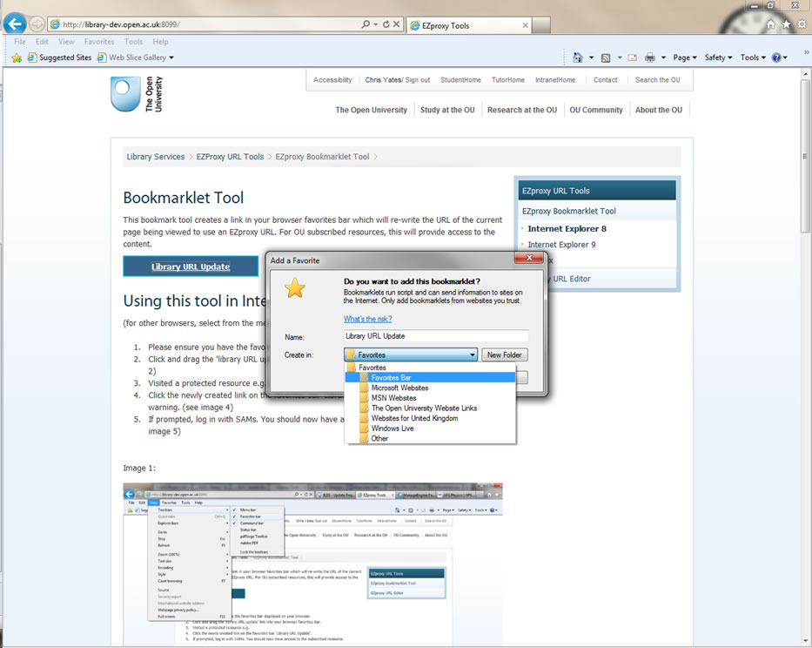The image size is (812, 648).
Task: Open the Tools command bar menu
Action: pyautogui.click(x=753, y=57)
